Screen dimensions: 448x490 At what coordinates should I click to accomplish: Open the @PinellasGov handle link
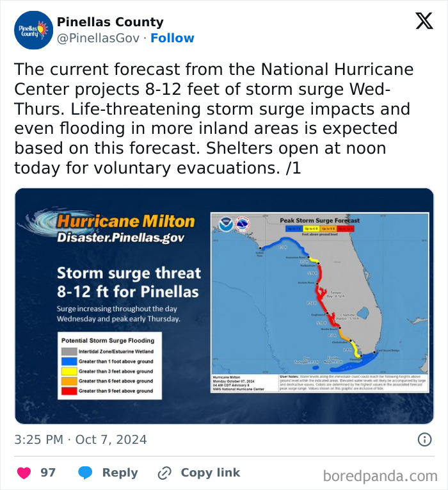coord(98,38)
